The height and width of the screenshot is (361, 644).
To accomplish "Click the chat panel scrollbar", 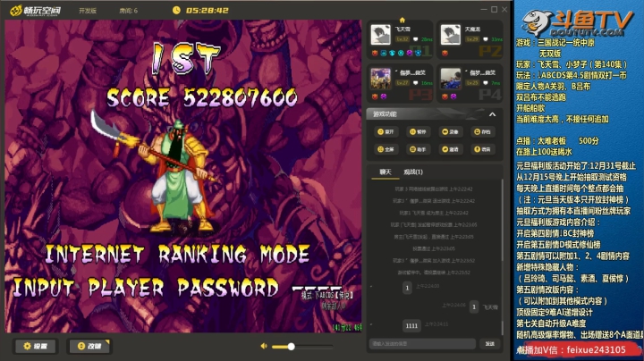I will [502, 256].
